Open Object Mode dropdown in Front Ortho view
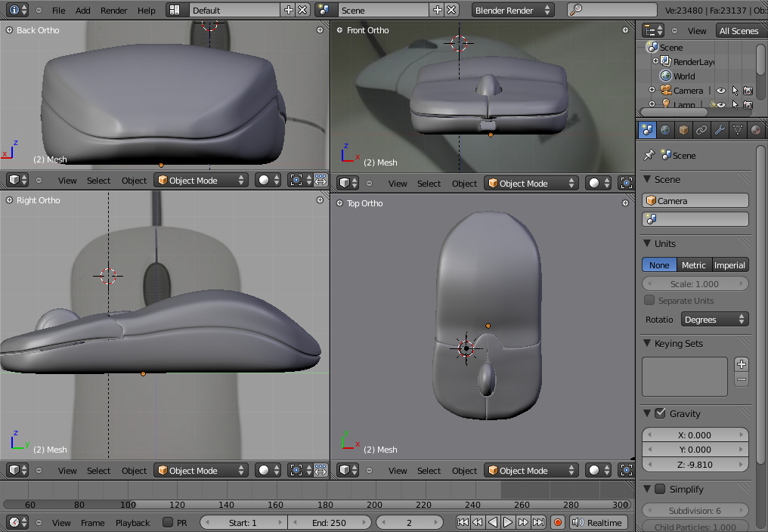The width and height of the screenshot is (768, 532). tap(531, 183)
